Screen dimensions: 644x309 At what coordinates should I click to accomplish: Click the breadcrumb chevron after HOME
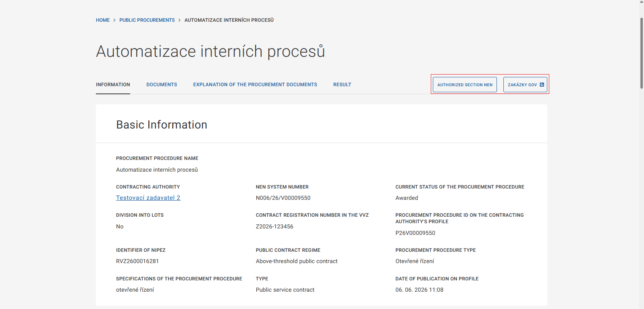click(114, 20)
